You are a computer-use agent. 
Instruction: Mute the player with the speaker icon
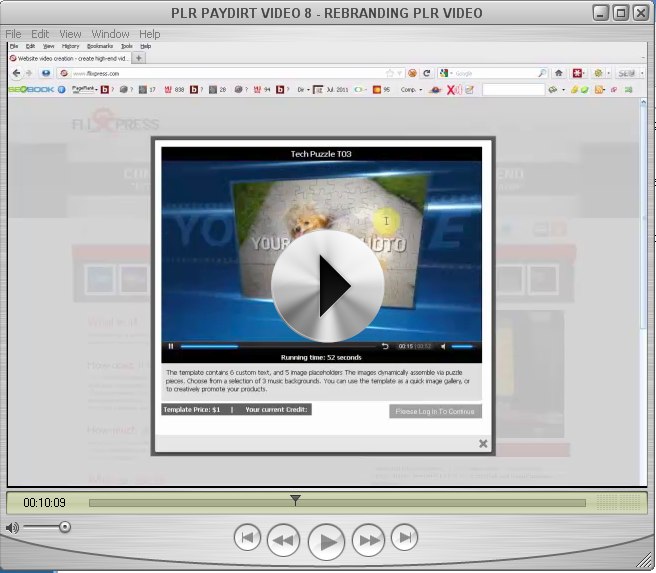coord(12,528)
